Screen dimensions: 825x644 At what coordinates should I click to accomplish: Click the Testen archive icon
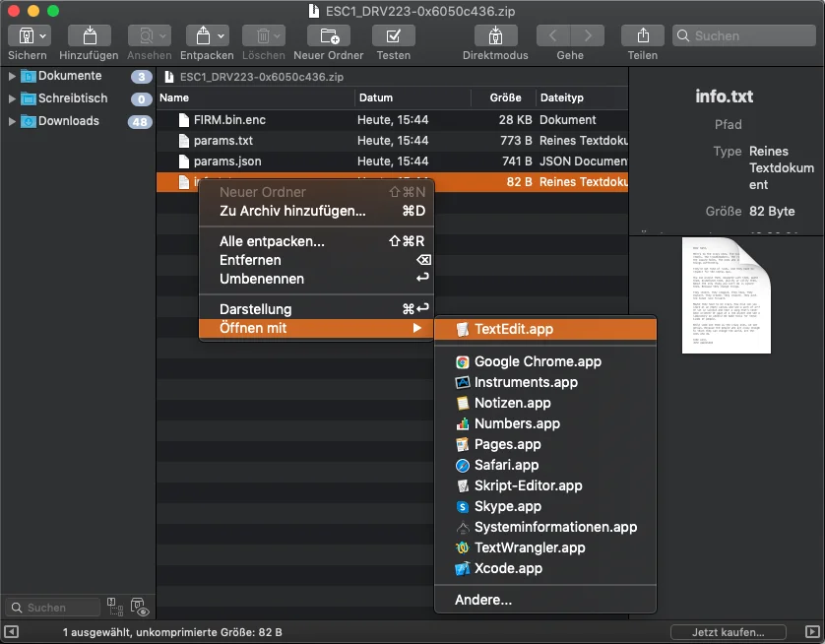coord(394,36)
